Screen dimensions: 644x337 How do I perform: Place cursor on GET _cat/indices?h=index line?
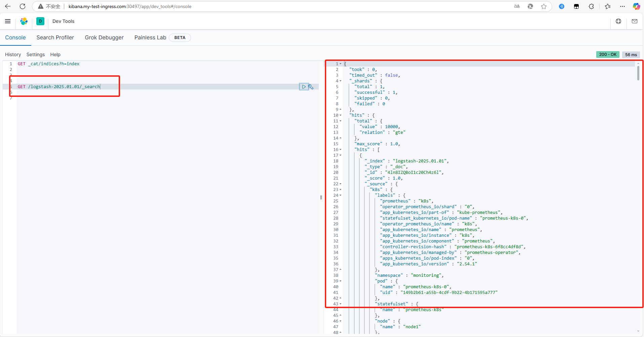point(49,64)
